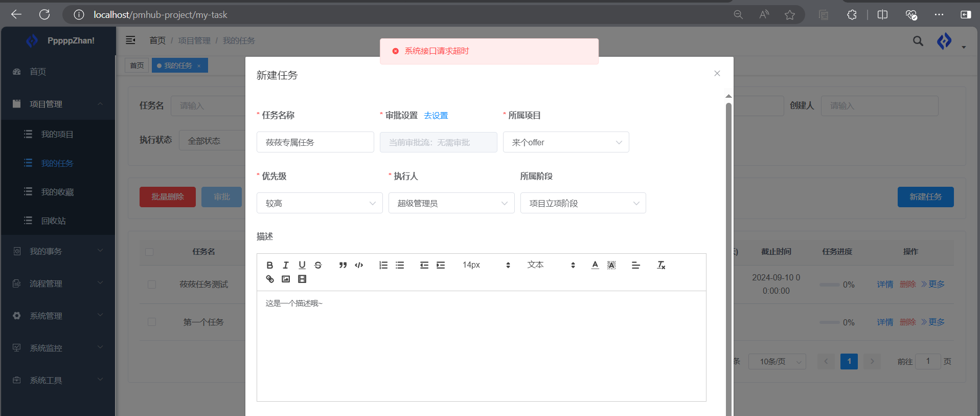Open 我的任务 in the sidebar
The height and width of the screenshot is (416, 980).
58,163
